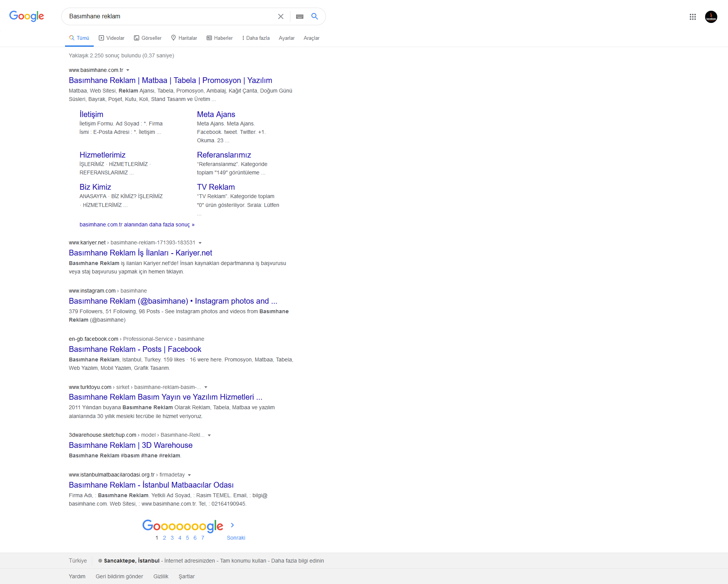Select the Tümü tab
This screenshot has width=728, height=584.
pyautogui.click(x=79, y=38)
